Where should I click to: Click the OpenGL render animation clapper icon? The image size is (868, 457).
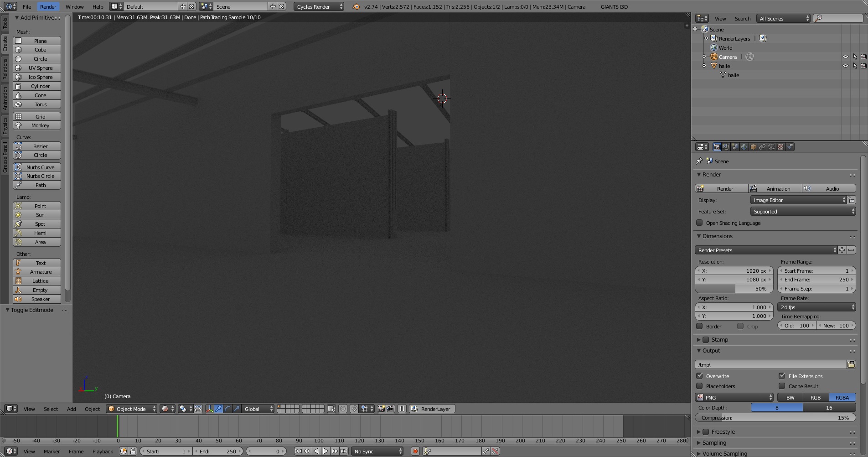(391, 409)
